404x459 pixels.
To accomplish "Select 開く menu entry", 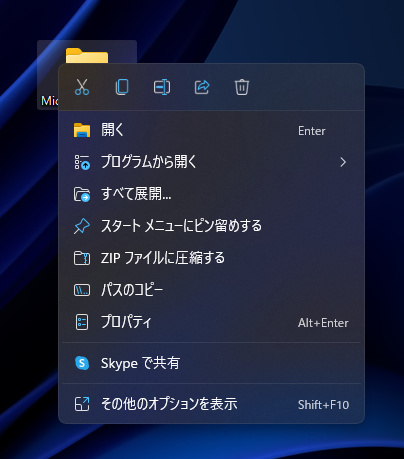I will pos(211,130).
